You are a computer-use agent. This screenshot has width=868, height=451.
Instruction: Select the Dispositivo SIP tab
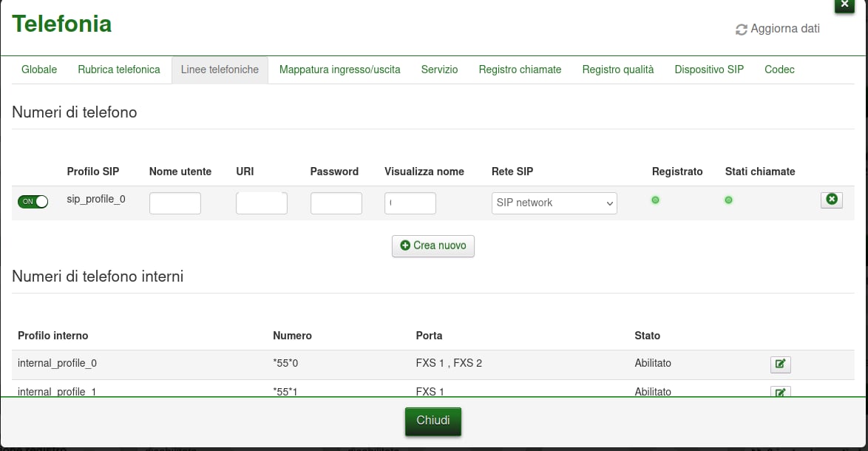(x=709, y=69)
